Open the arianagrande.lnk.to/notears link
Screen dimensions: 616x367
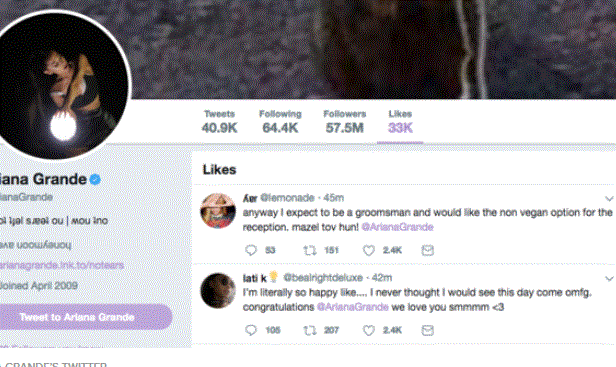point(62,265)
